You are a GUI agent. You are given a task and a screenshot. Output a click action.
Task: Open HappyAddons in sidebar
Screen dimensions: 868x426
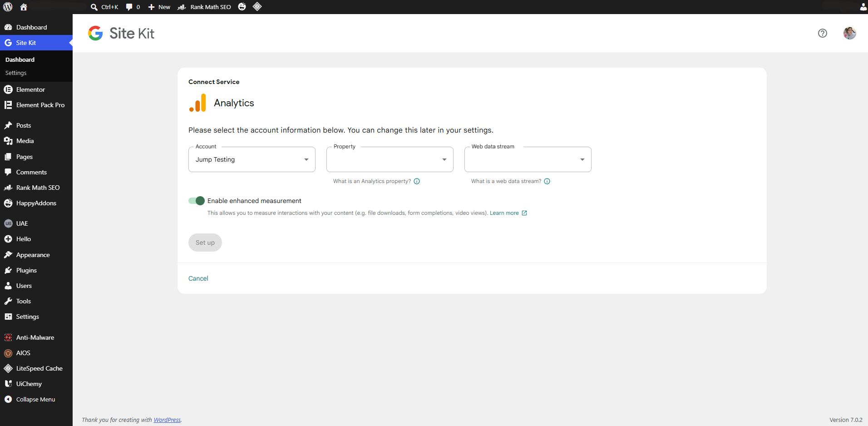click(36, 203)
